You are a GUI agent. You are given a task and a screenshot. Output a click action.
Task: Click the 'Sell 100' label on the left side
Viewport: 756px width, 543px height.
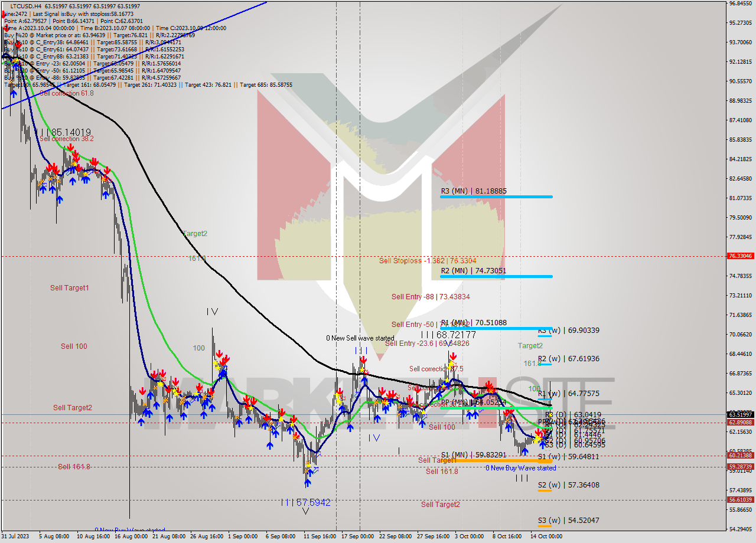(74, 346)
